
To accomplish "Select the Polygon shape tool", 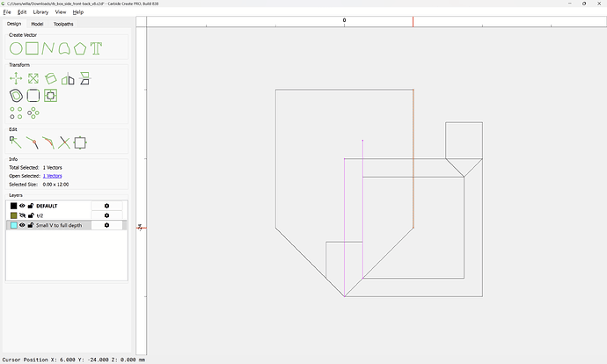I will [80, 48].
